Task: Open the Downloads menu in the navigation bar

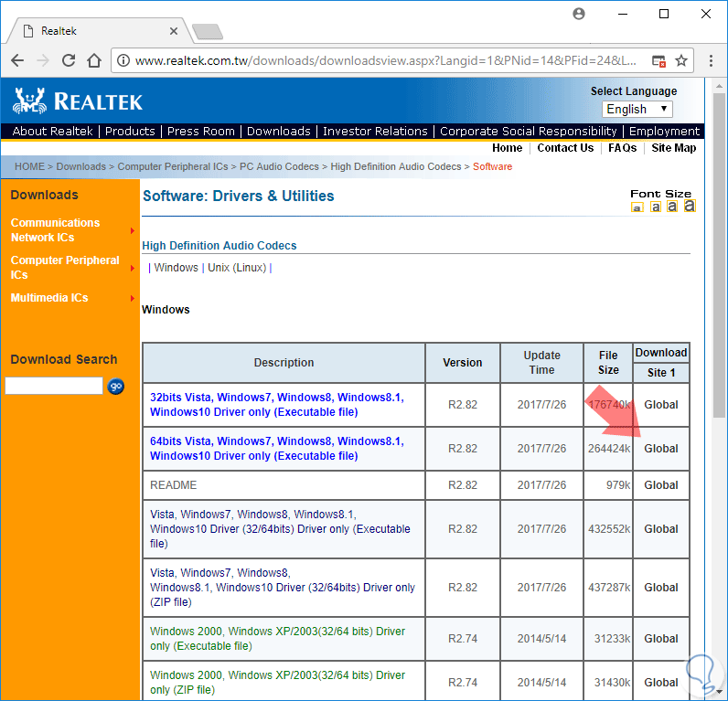Action: point(279,132)
